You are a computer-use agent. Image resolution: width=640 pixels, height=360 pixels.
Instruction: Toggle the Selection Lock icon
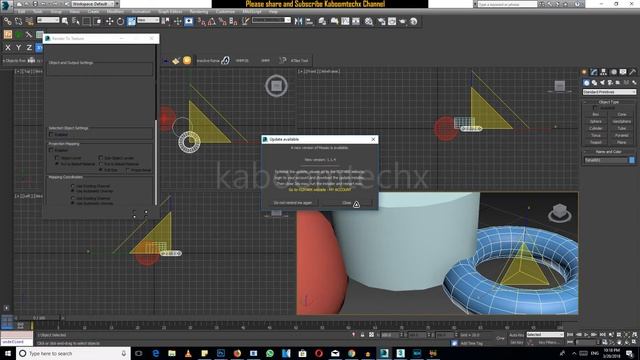[362, 335]
